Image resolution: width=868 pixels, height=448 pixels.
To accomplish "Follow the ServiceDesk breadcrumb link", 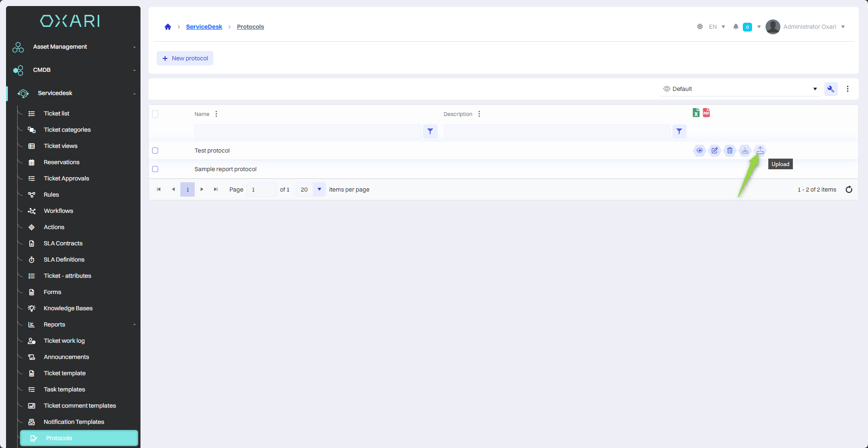I will point(204,27).
